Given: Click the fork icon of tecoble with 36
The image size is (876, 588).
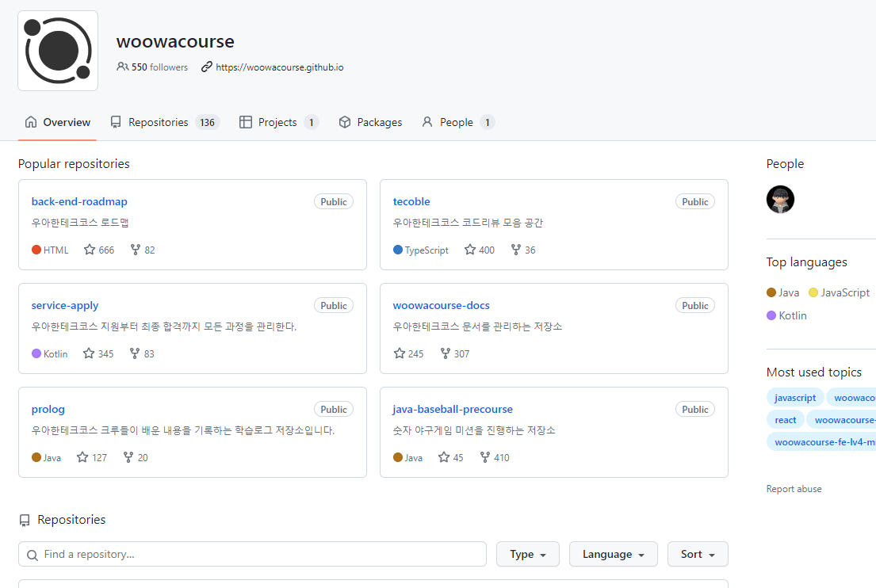Looking at the screenshot, I should [515, 250].
